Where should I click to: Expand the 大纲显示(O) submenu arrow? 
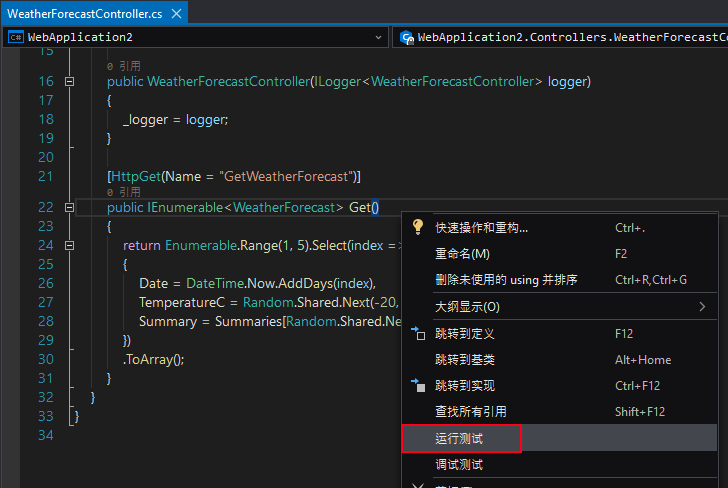(x=702, y=306)
